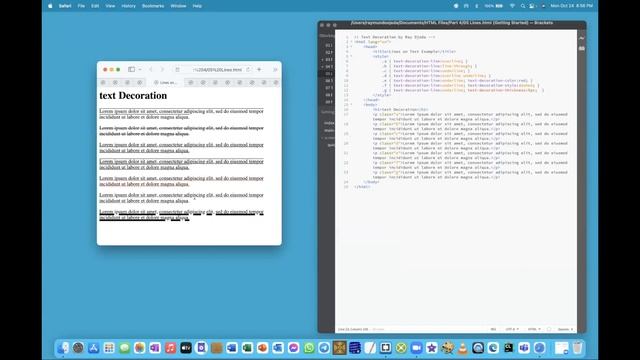Add a new Safari tab
This screenshot has height=360, width=640.
coord(259,69)
